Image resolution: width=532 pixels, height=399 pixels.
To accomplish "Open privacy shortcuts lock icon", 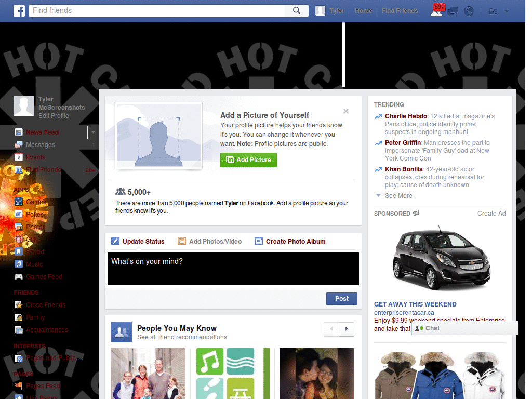I will (493, 11).
